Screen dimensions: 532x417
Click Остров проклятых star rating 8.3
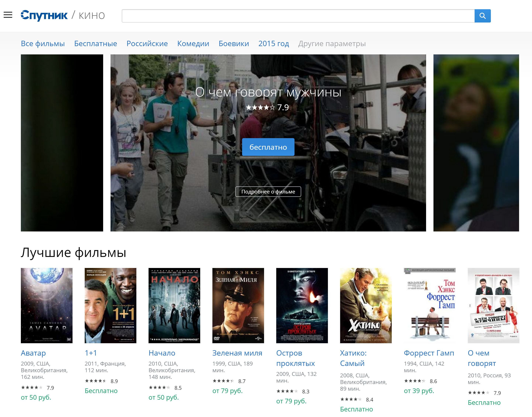pyautogui.click(x=293, y=391)
